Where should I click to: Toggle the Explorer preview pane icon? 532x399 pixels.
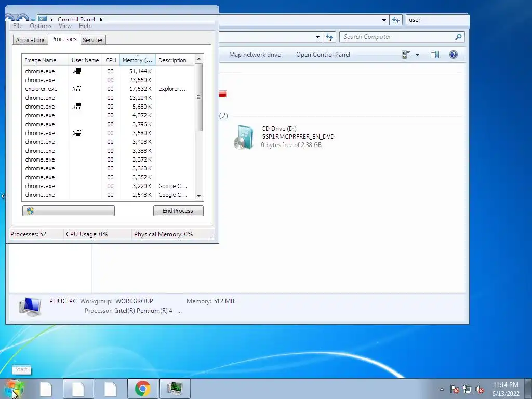coord(435,55)
